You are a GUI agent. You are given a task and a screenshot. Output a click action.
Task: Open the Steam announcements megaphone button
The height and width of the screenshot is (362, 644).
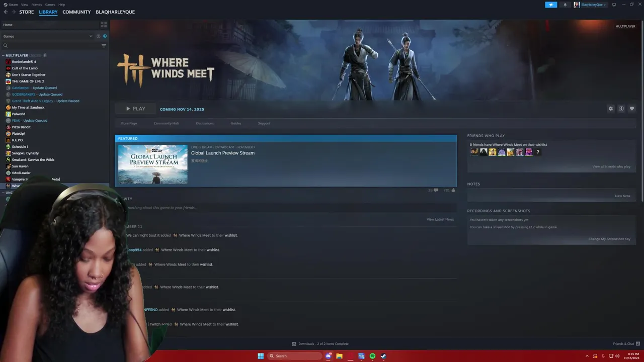[x=551, y=5]
